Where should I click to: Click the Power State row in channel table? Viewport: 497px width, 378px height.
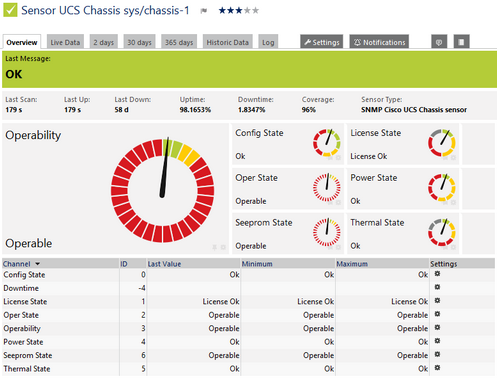(248, 342)
